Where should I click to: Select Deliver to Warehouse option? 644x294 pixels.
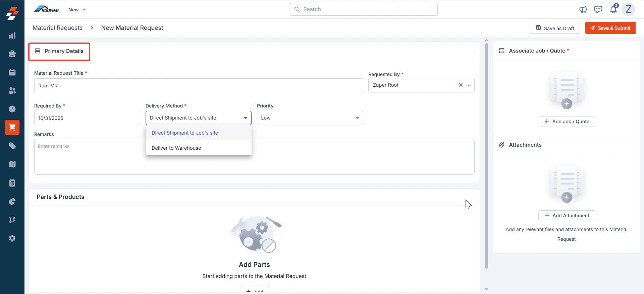point(199,148)
